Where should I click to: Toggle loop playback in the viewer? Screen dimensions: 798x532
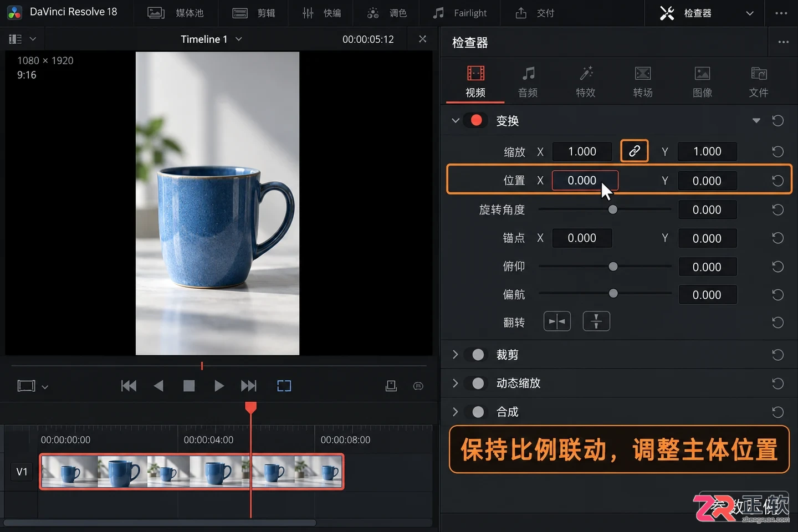[284, 386]
